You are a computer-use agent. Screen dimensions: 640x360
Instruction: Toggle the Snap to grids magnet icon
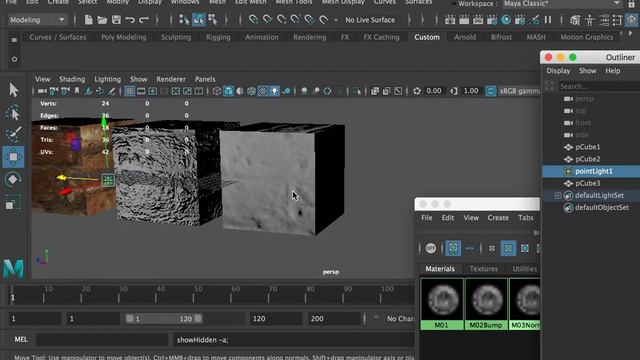[253, 20]
